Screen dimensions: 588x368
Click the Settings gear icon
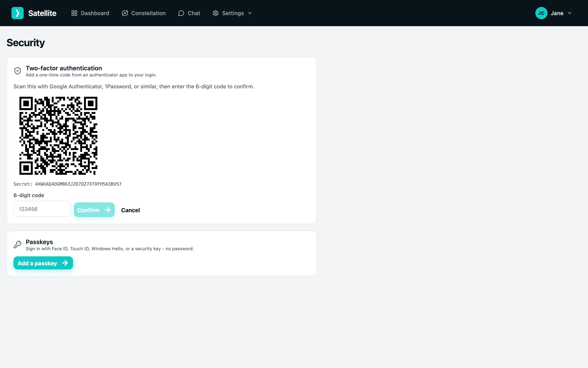(x=216, y=13)
